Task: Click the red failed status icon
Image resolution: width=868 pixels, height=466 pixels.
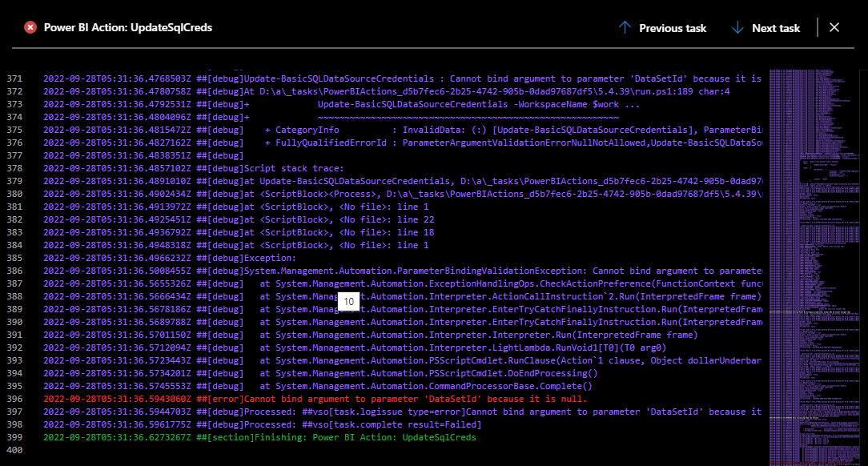Action: [30, 27]
